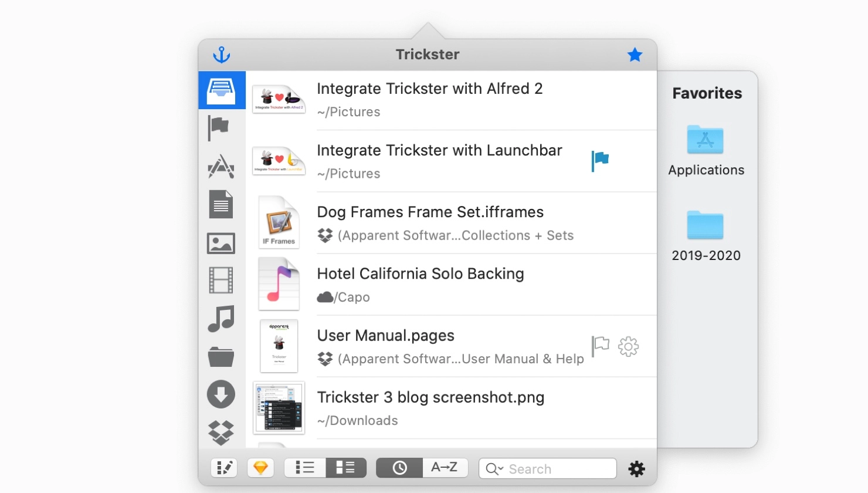Open the Trickster 3 blog screenshot thumbnail

click(279, 408)
